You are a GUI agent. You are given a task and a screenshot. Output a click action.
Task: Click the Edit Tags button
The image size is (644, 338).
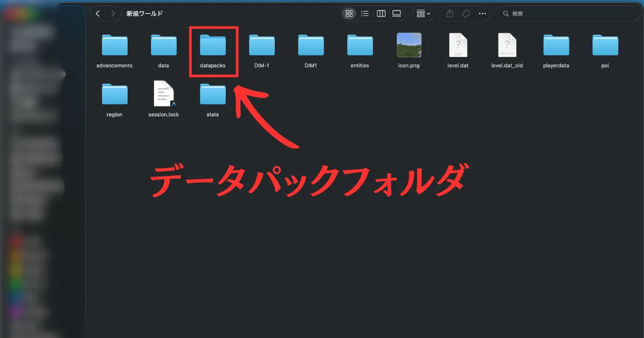[466, 13]
